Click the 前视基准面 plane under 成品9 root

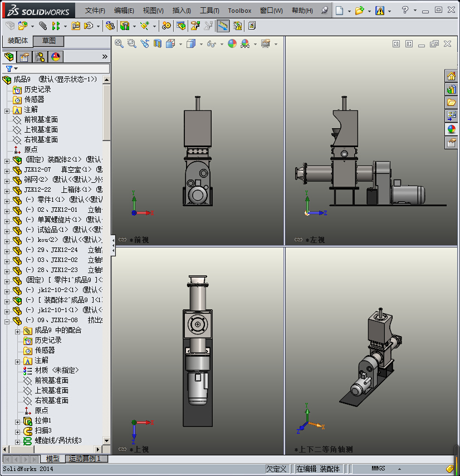[41, 120]
